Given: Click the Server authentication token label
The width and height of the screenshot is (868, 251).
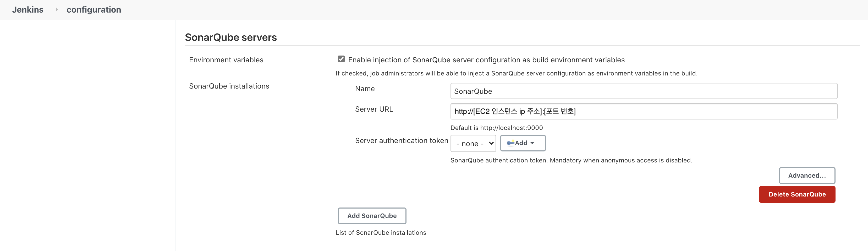Looking at the screenshot, I should pos(401,141).
